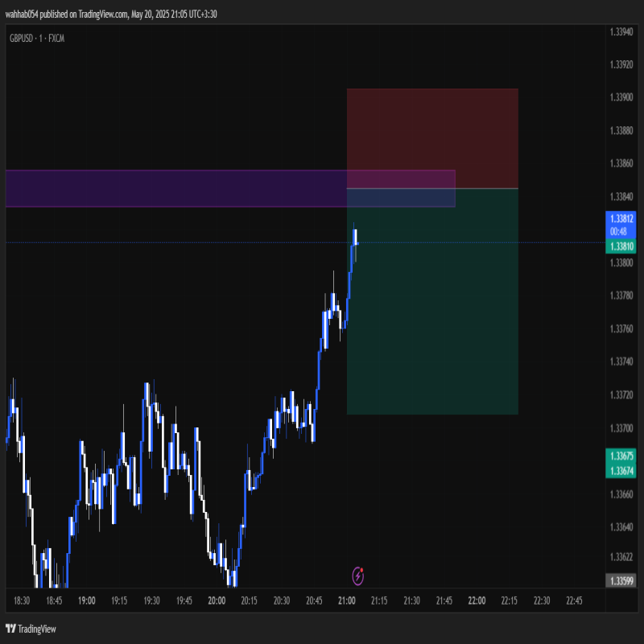Click the 20:45 time axis label

click(x=314, y=601)
